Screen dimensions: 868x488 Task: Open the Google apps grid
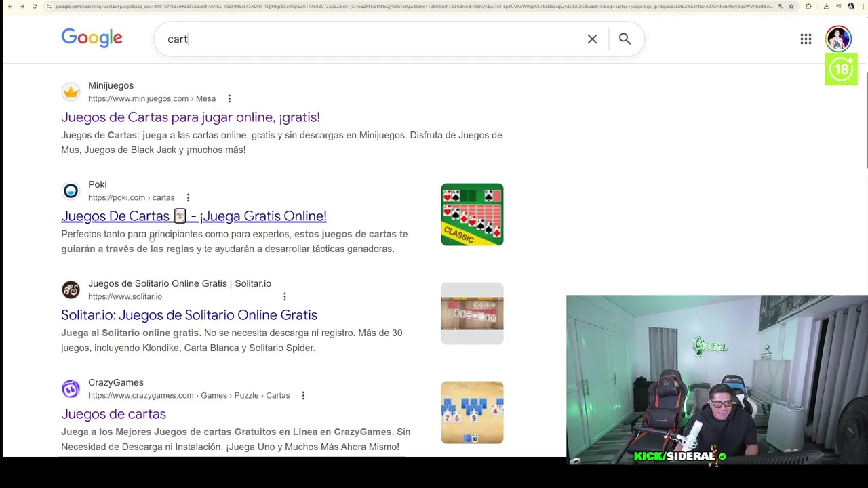tap(806, 39)
